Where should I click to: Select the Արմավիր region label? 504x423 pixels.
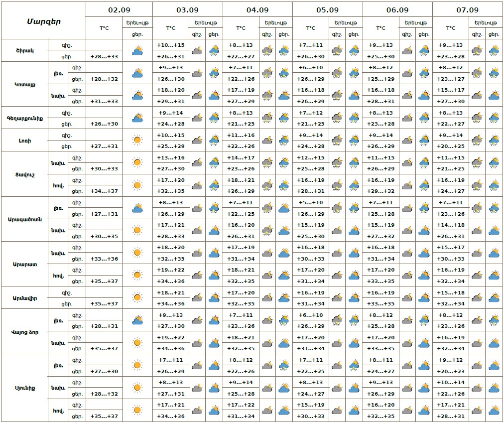[x=25, y=298]
